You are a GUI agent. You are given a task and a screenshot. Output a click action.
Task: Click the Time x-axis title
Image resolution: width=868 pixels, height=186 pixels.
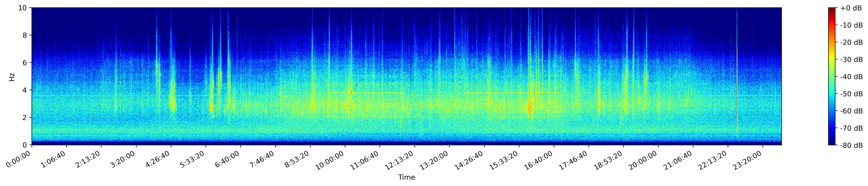[x=407, y=178]
